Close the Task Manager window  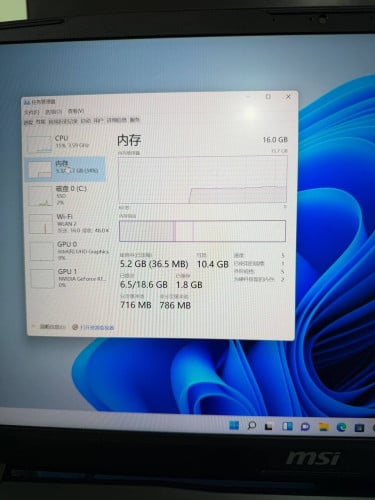(288, 97)
